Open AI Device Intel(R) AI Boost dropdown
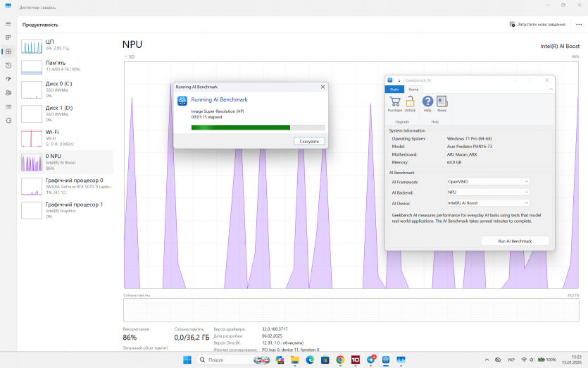This screenshot has height=368, width=588. [488, 202]
